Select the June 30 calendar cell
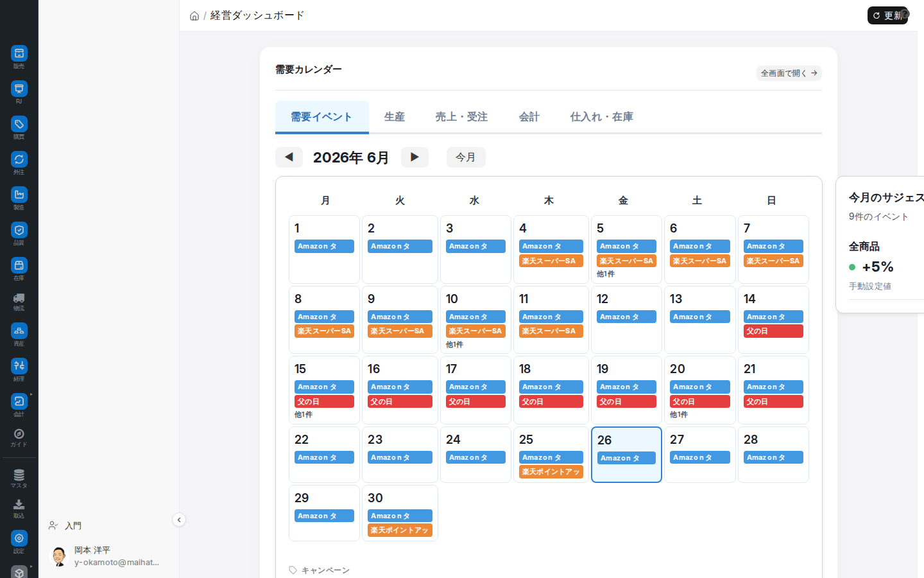The image size is (924, 578). 400,513
